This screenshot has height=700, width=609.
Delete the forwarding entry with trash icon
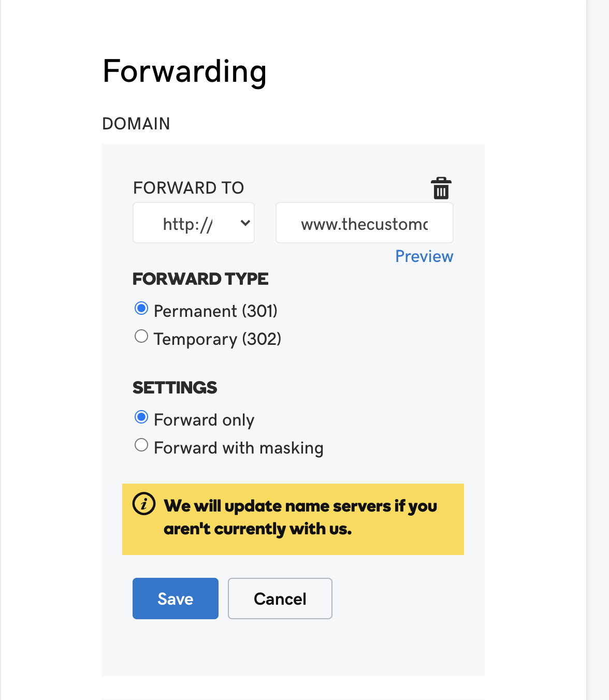[441, 188]
